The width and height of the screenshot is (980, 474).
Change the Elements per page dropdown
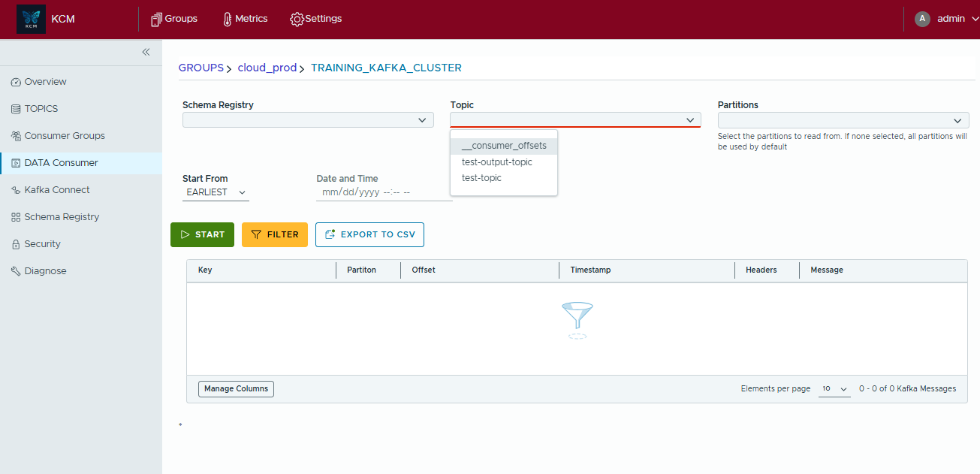point(834,389)
